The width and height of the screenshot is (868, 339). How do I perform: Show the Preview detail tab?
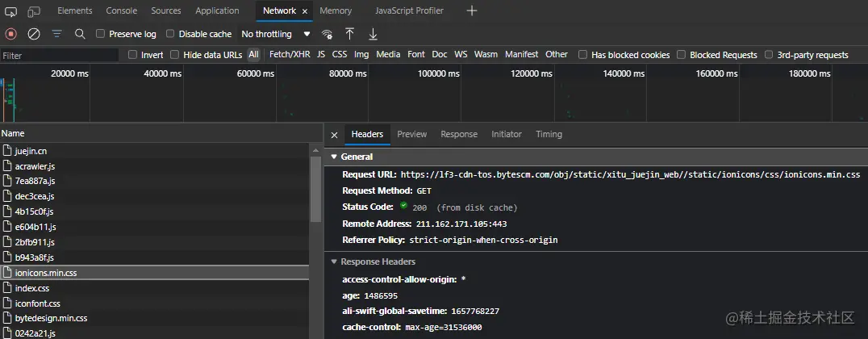[412, 134]
